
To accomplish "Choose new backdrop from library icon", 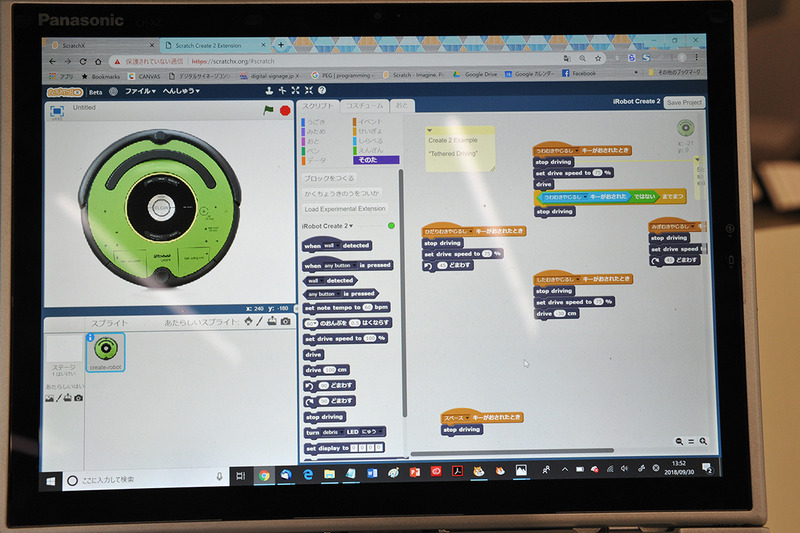I will pos(49,398).
